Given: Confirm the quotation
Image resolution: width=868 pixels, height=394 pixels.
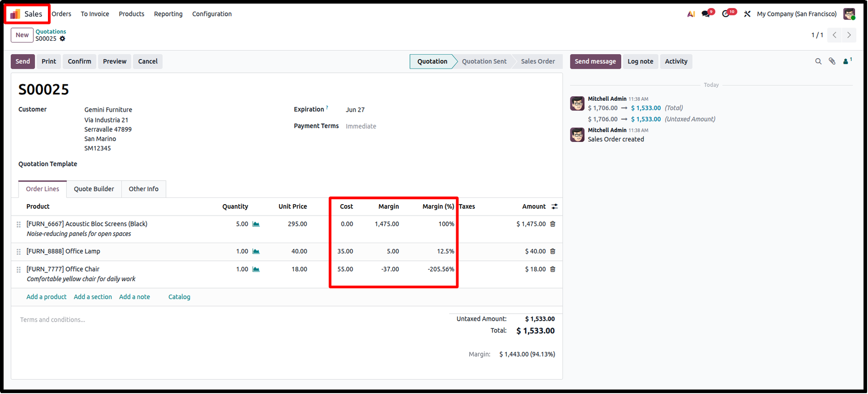Looking at the screenshot, I should click(x=80, y=61).
